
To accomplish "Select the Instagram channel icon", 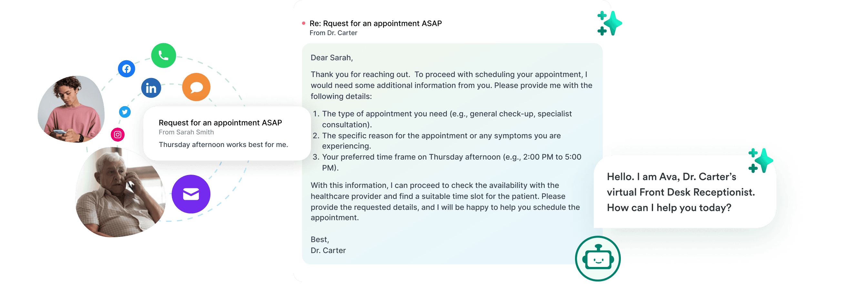I will click(x=117, y=134).
